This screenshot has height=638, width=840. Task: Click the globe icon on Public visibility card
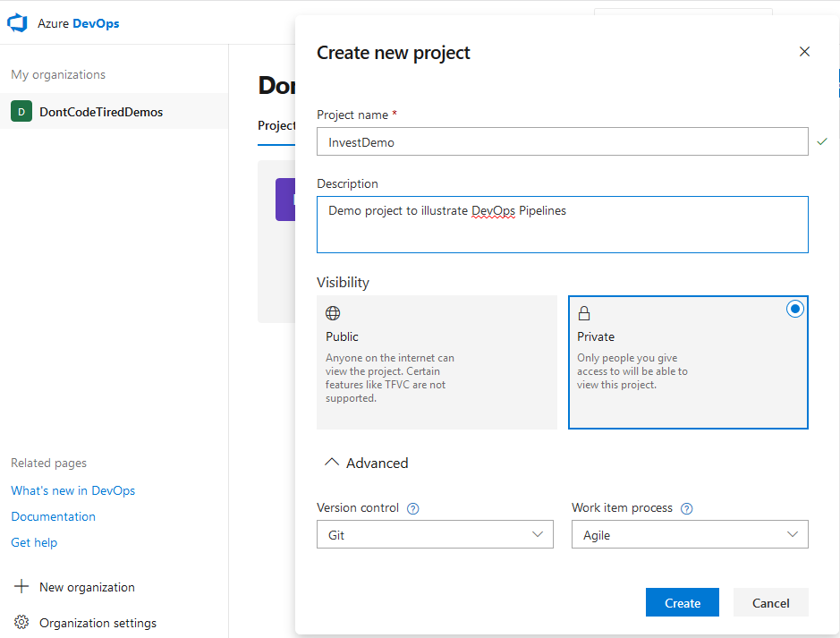pyautogui.click(x=333, y=313)
